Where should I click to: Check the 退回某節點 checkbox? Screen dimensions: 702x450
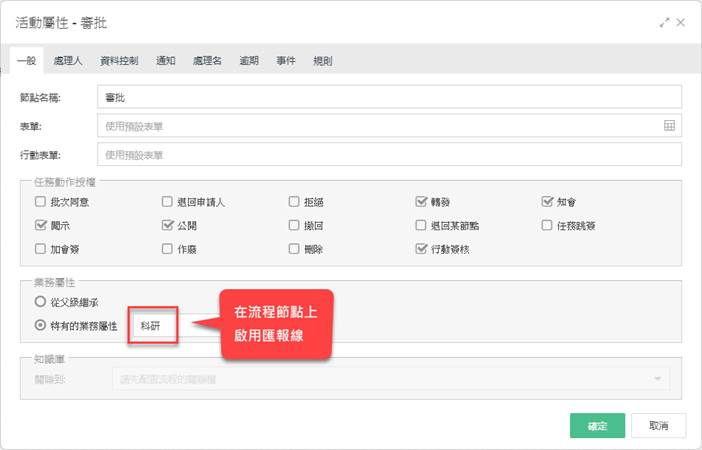click(x=421, y=225)
